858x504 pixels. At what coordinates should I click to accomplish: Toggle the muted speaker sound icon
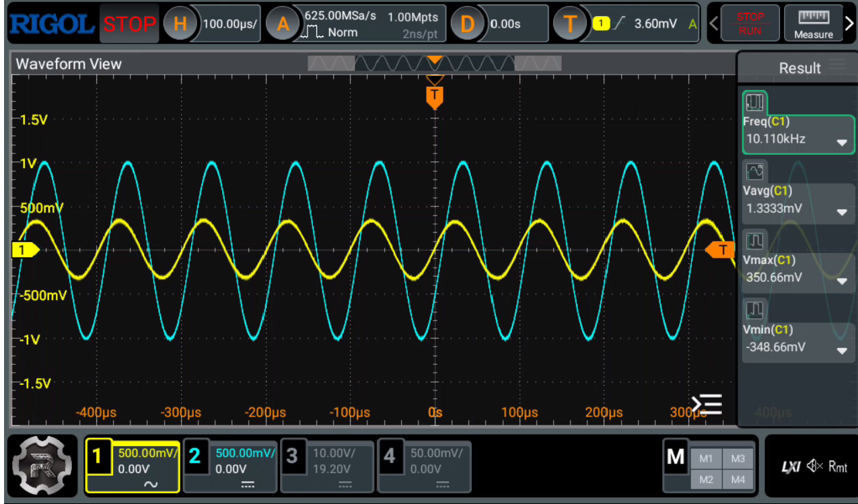(x=814, y=466)
